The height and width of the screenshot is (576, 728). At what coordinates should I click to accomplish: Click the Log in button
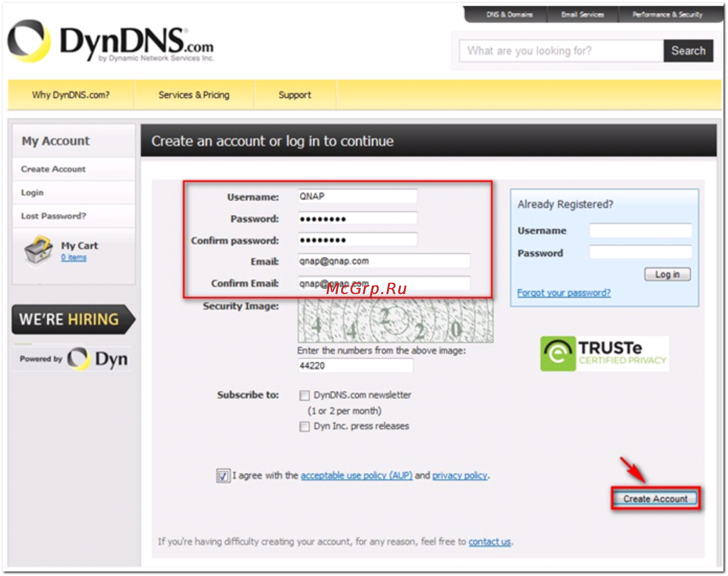pos(667,275)
